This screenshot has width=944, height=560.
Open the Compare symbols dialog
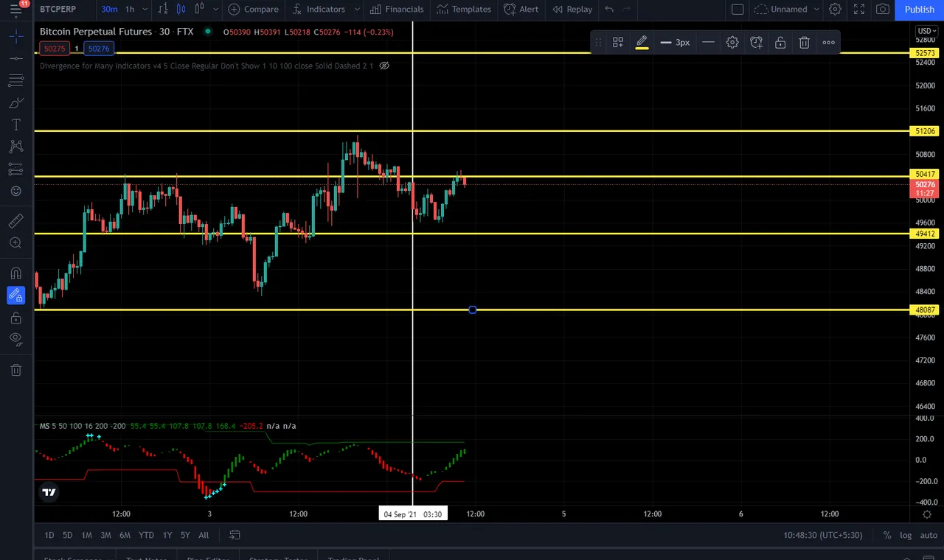[254, 10]
